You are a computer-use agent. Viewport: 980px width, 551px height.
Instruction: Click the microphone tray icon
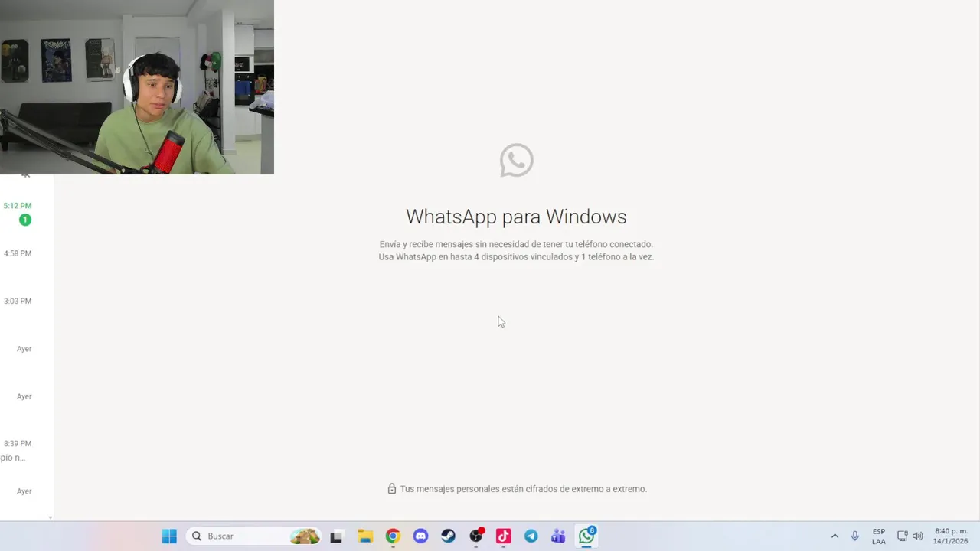[855, 536]
